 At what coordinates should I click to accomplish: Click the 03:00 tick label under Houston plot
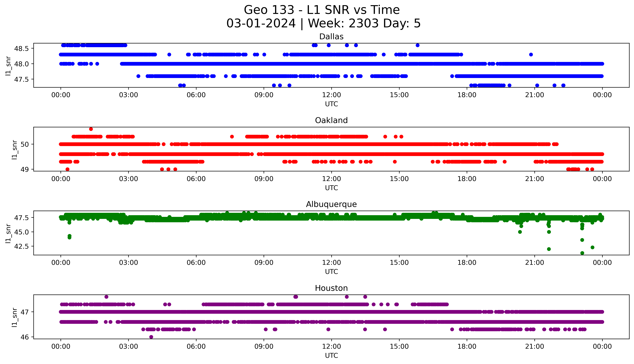pyautogui.click(x=129, y=346)
